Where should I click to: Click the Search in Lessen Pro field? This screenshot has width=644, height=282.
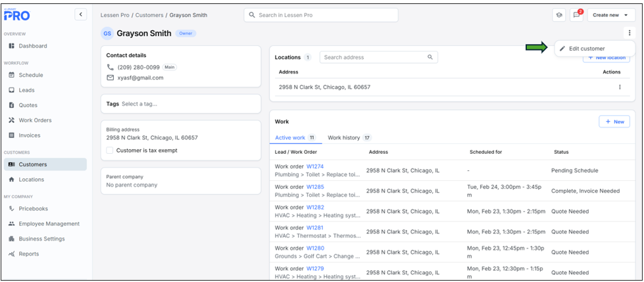coord(321,15)
